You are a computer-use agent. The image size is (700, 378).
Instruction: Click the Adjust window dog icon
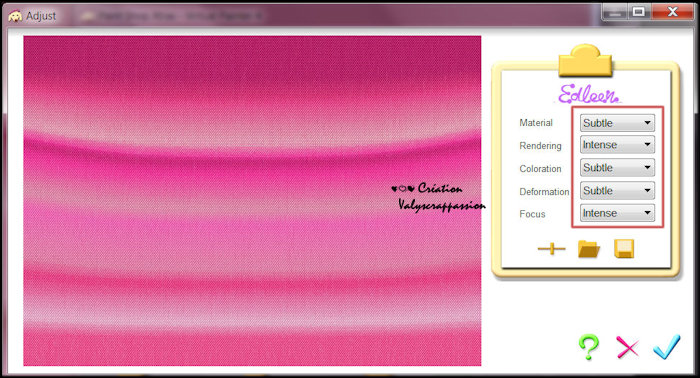click(15, 16)
